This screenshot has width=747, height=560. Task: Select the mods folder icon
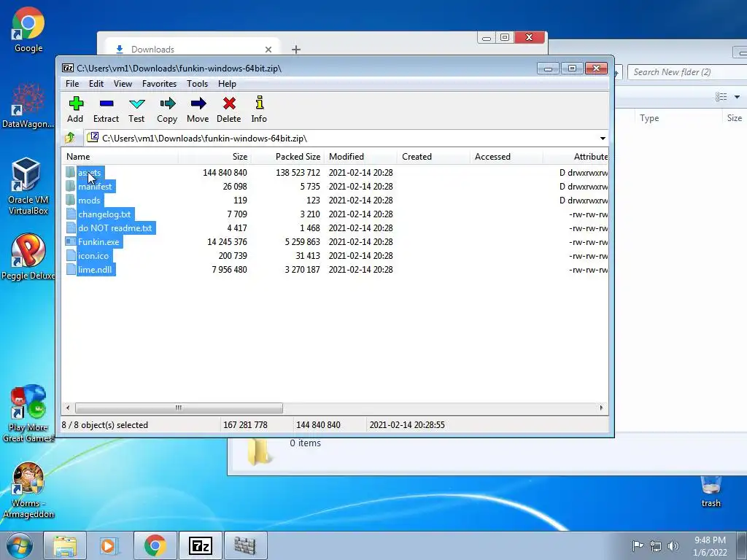(71, 200)
